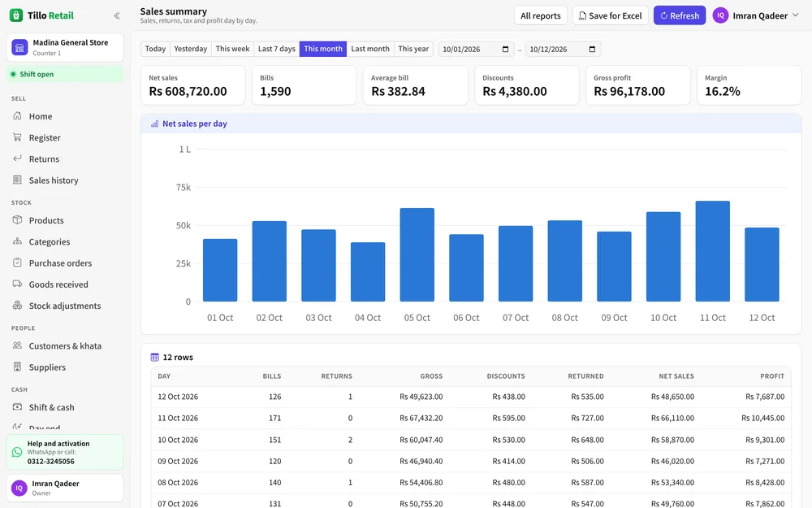Sort table by NET SALES column header

point(676,376)
